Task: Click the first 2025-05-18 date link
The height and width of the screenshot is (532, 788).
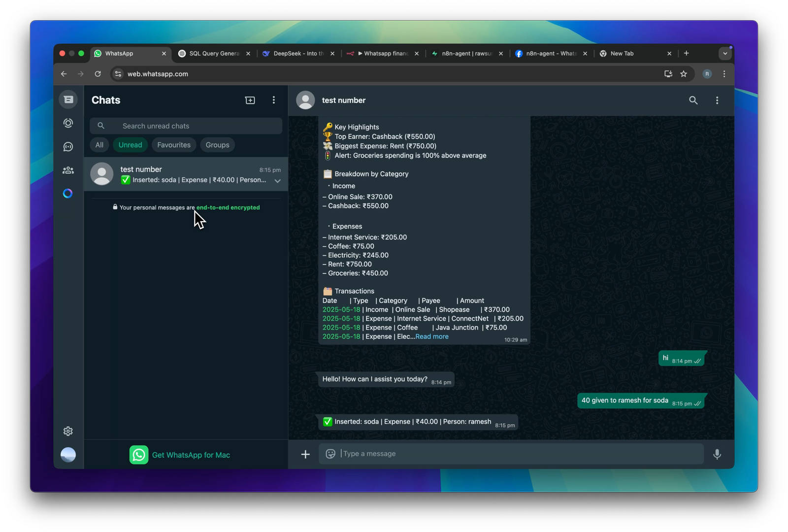Action: coord(341,309)
